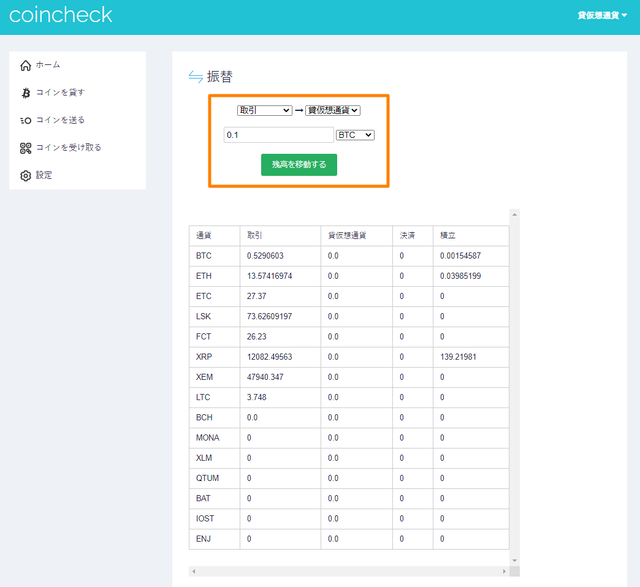Click the BCH row label
The image size is (640, 587).
click(x=204, y=418)
